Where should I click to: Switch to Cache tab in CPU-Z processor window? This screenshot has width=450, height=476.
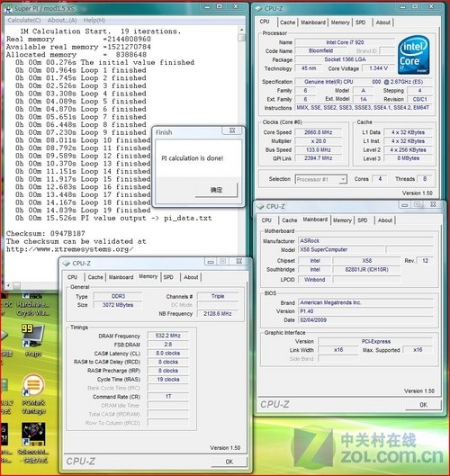pyautogui.click(x=288, y=22)
